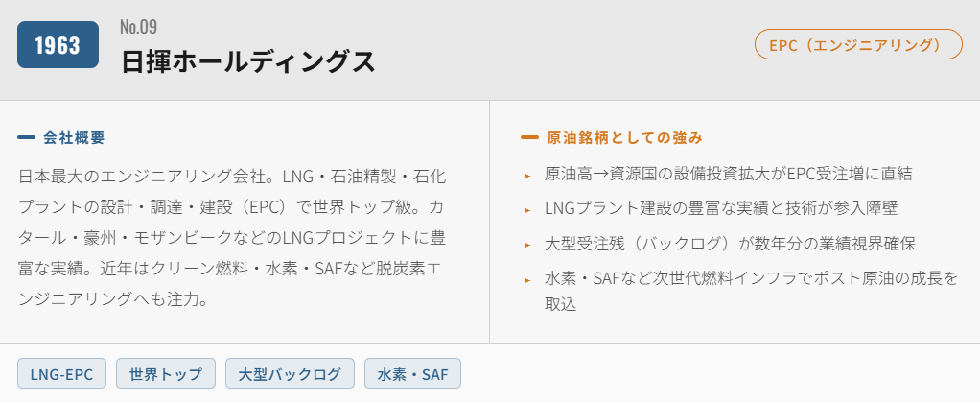Select the 世界トップ tag
This screenshot has height=403, width=980.
166,373
